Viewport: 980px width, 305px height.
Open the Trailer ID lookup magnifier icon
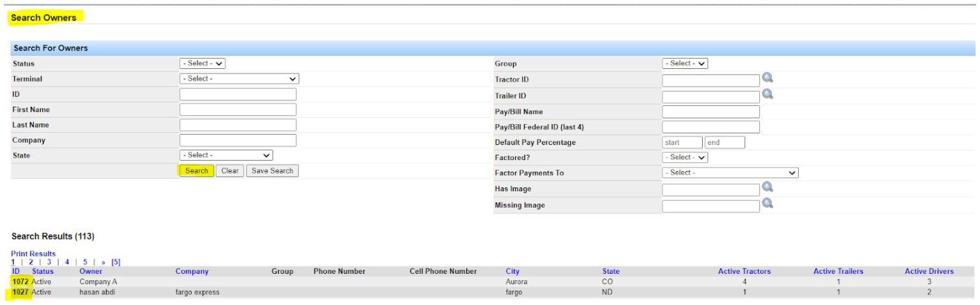768,94
